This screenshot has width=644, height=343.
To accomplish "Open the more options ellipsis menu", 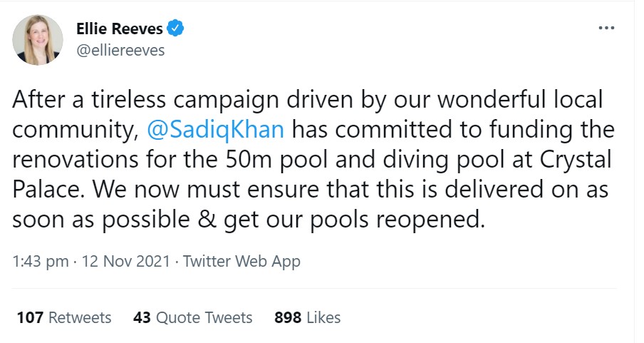I will 606,29.
